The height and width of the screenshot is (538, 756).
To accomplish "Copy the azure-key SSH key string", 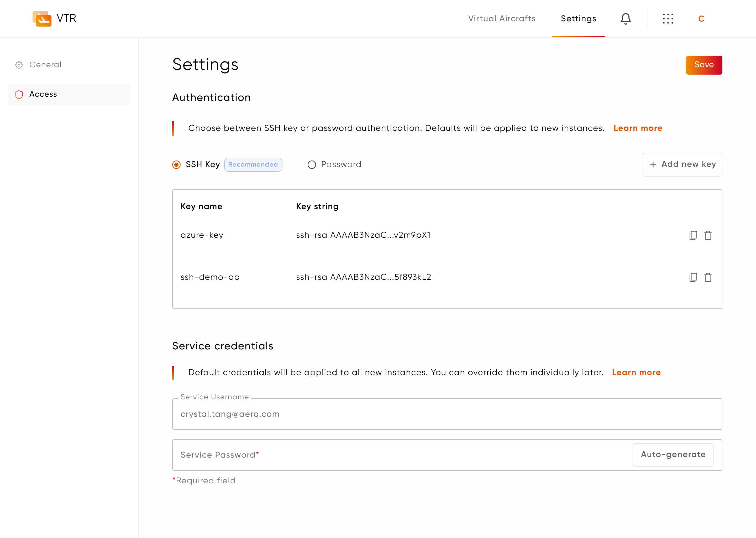I will [x=693, y=235].
